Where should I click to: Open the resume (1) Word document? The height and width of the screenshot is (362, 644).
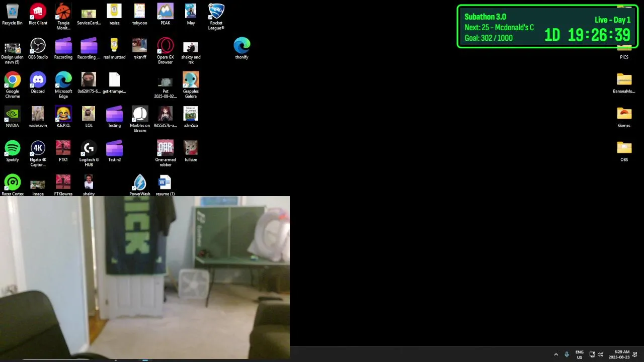coord(165,185)
